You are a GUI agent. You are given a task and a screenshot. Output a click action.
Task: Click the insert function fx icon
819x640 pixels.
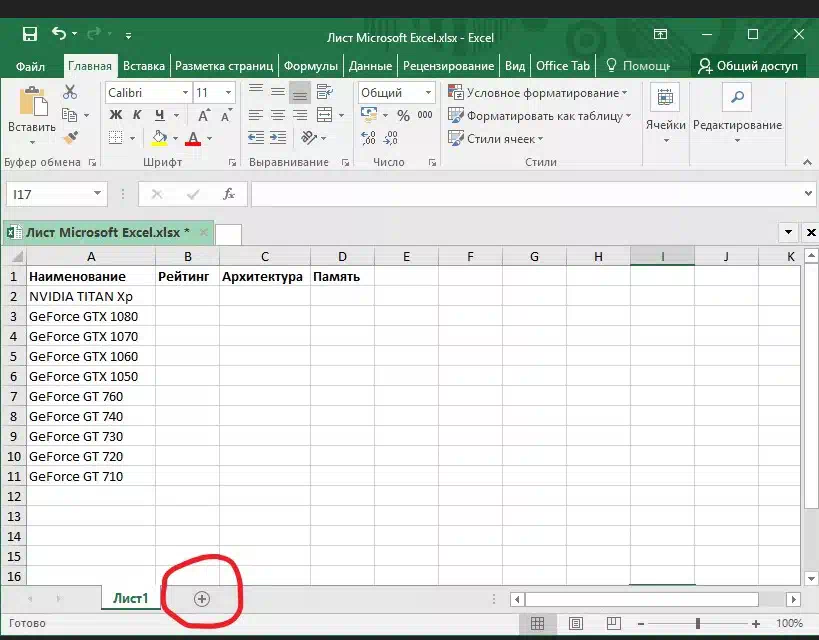pos(229,194)
